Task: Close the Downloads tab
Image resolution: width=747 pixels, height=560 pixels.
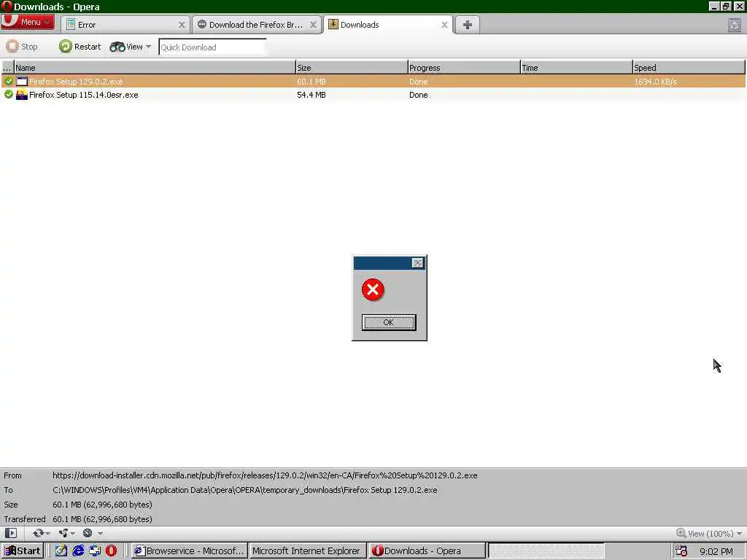Action: pyautogui.click(x=444, y=25)
